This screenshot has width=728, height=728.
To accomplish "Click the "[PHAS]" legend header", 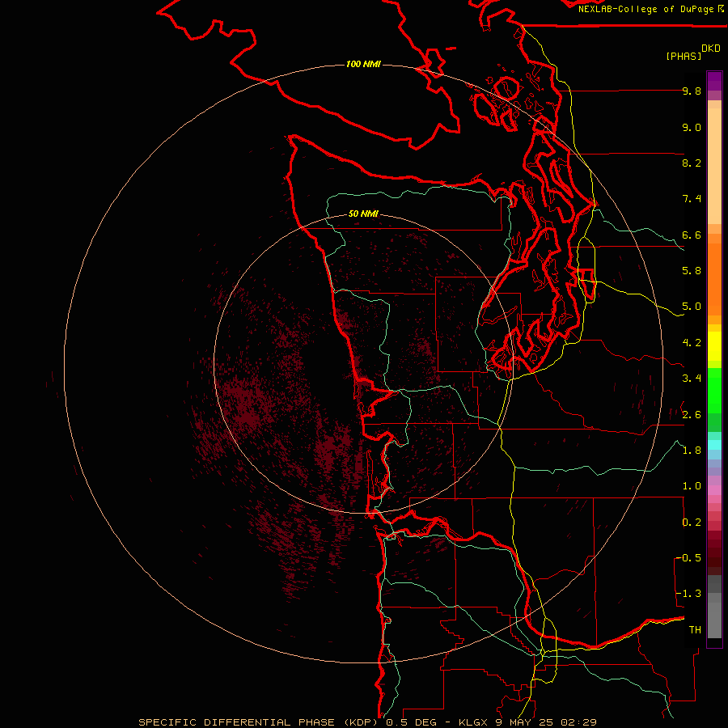I will coord(684,56).
